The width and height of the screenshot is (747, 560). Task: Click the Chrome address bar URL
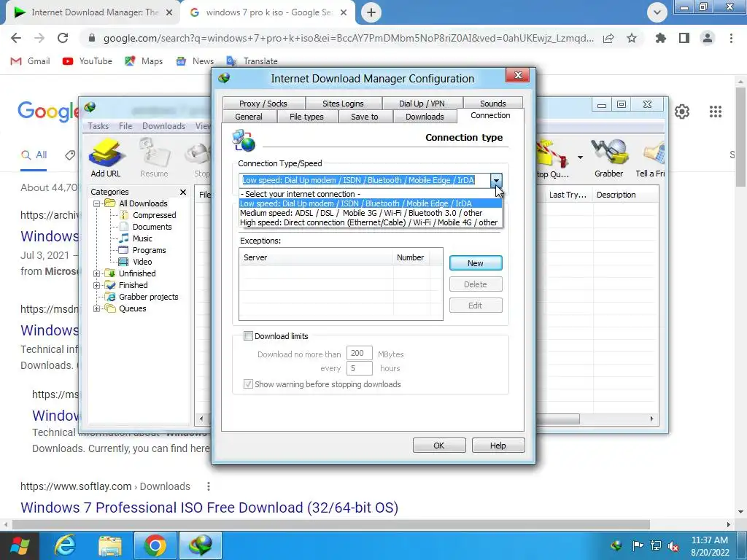pos(348,38)
